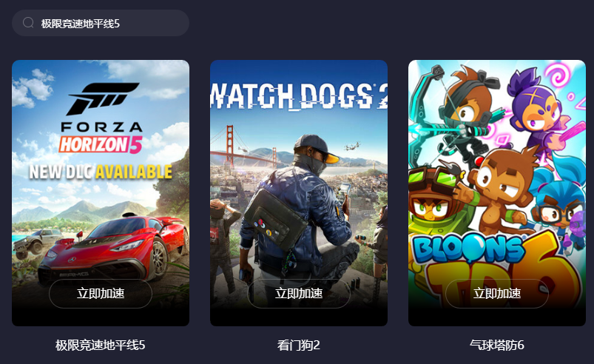Click the Watch Dogs 2 title logo
594x364 pixels.
(x=299, y=95)
